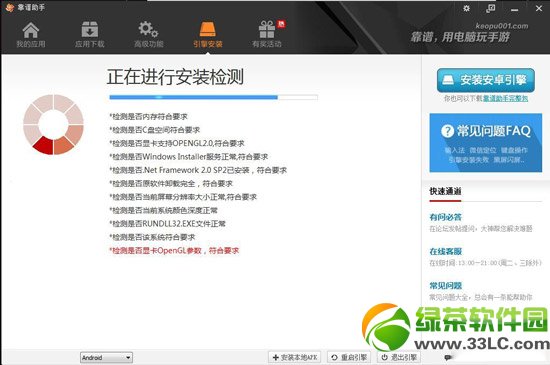The width and height of the screenshot is (550, 365).
Task: Select the 引擎安装 orange drive icon
Action: point(208,29)
